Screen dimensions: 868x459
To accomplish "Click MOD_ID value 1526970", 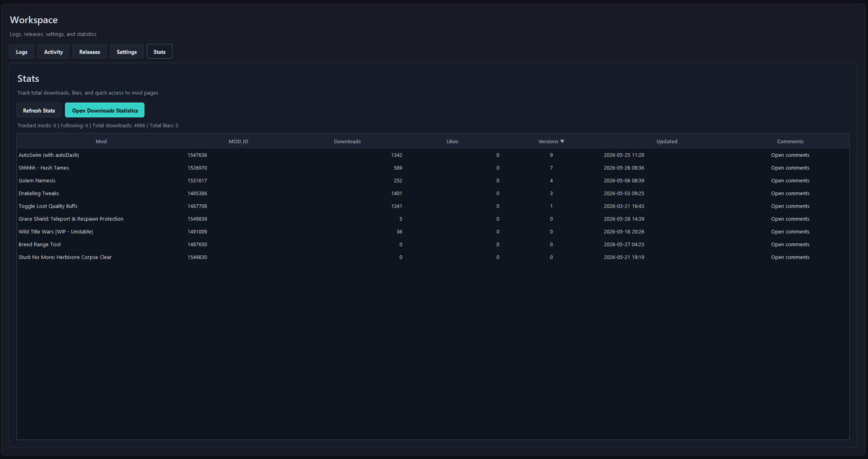I will pos(197,168).
